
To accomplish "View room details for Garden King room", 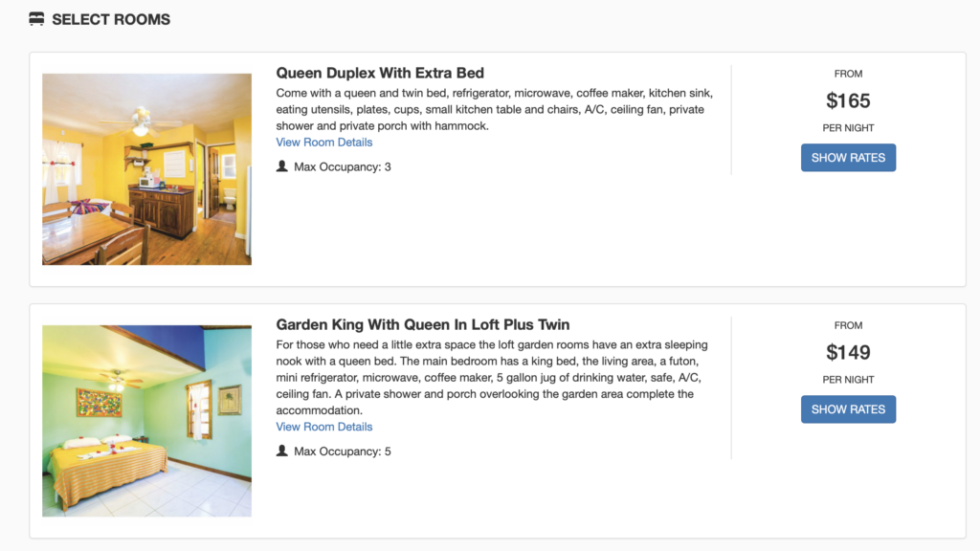I will 323,426.
